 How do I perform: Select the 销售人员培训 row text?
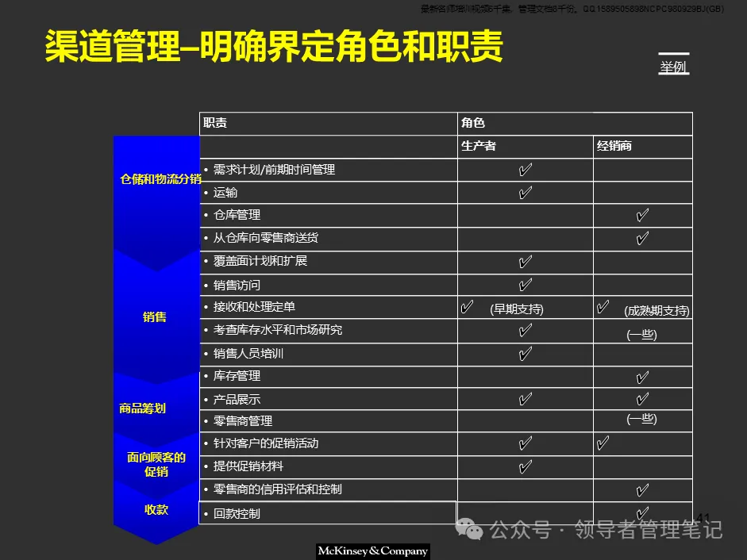(248, 353)
